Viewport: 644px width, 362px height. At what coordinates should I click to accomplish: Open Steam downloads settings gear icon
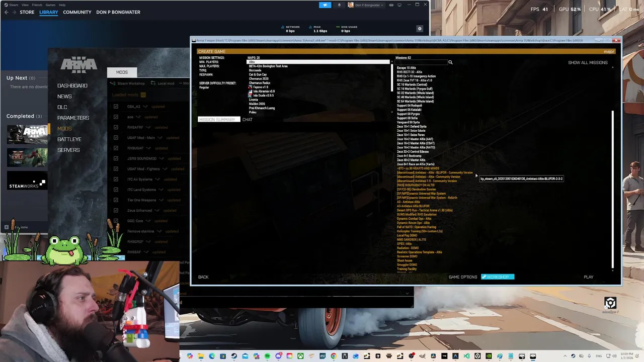(420, 29)
